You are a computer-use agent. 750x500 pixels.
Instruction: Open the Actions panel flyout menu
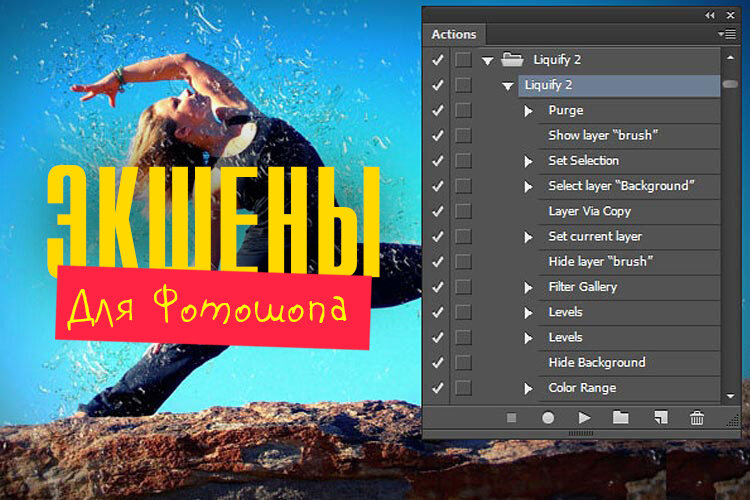pyautogui.click(x=727, y=34)
